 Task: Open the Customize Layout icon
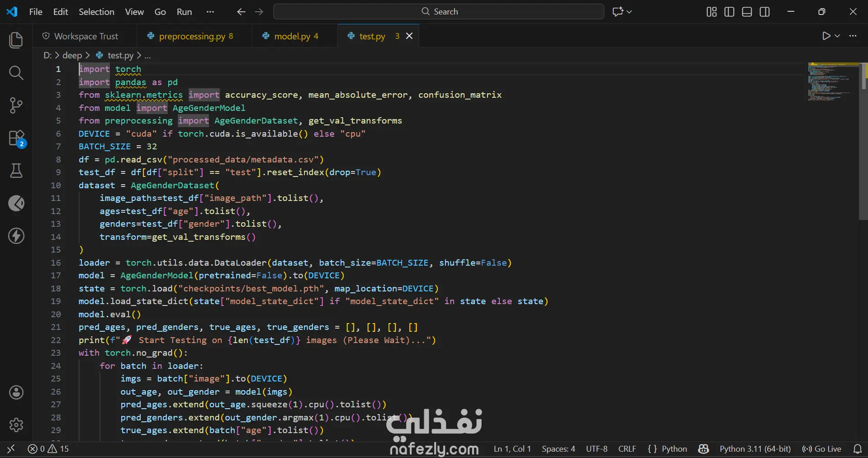coord(711,12)
